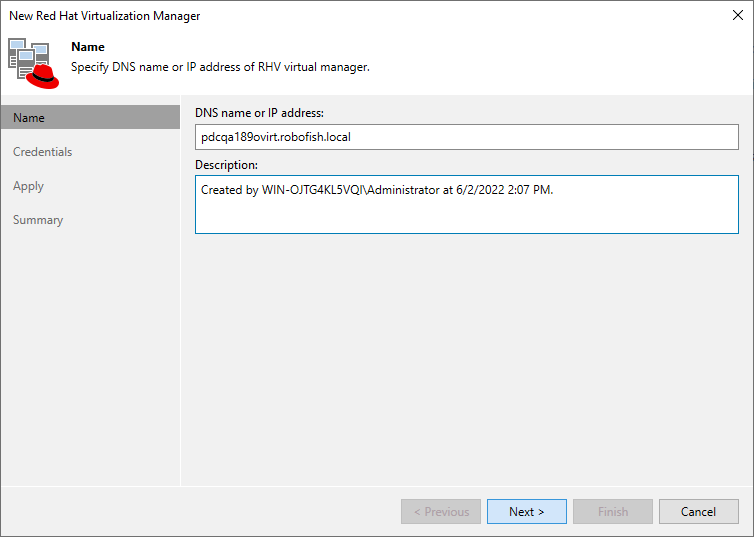This screenshot has height=537, width=754.
Task: Close the New Red Hat Virtualization Manager dialog
Action: coord(738,16)
